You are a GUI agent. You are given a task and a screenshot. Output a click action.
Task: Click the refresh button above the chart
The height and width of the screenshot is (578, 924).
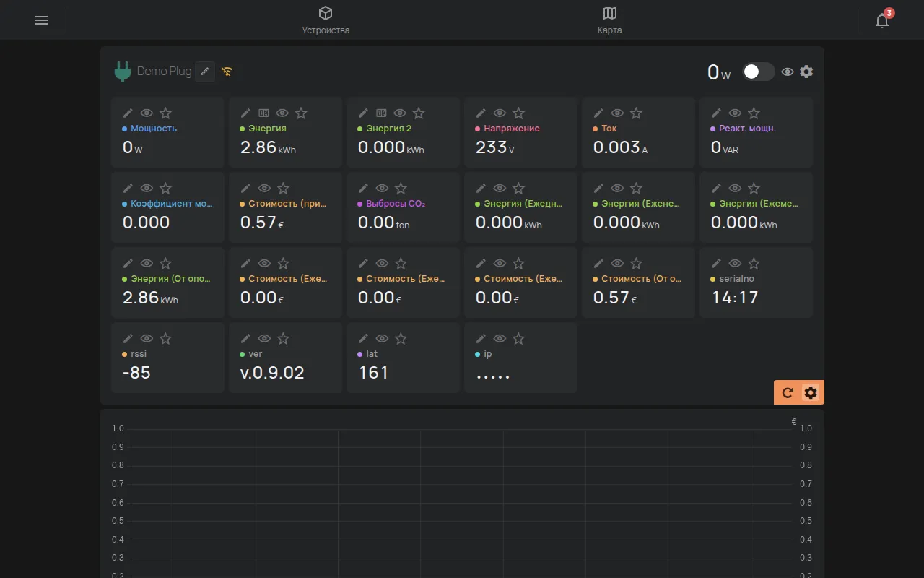788,392
